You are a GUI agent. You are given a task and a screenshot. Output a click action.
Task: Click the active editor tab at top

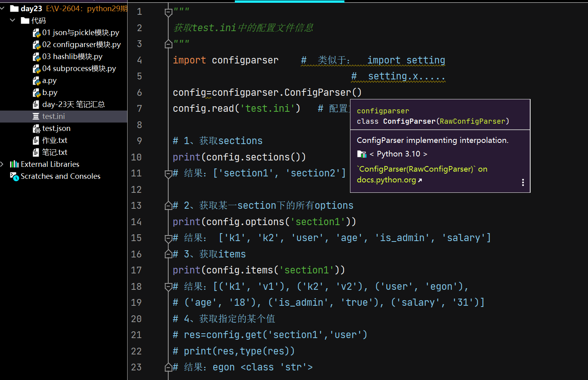pyautogui.click(x=289, y=2)
